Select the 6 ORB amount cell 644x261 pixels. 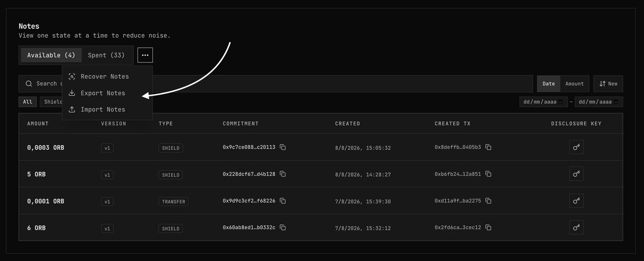pos(36,228)
